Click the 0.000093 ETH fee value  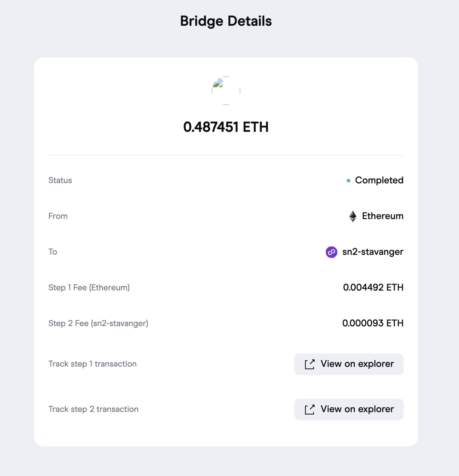[x=373, y=323]
